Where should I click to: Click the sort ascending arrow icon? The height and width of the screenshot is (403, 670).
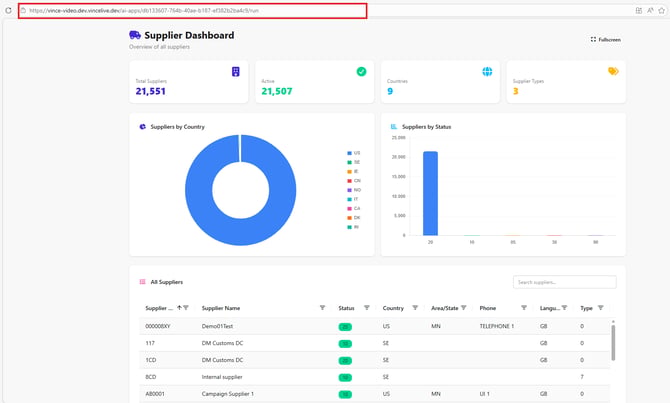point(179,308)
